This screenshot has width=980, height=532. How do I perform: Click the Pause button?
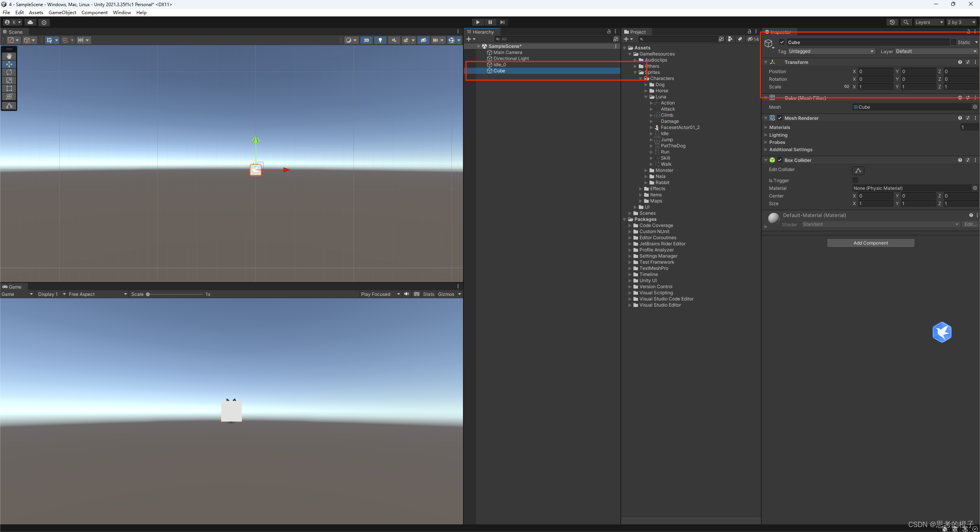[490, 22]
